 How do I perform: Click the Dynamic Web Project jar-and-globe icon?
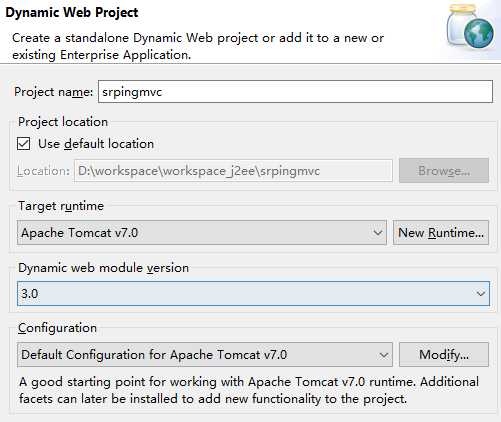(470, 27)
